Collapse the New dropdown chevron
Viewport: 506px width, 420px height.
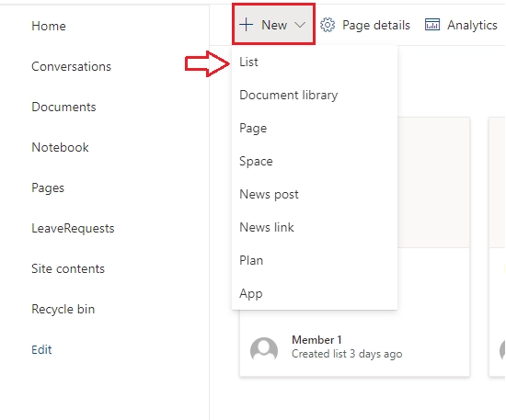click(x=300, y=25)
